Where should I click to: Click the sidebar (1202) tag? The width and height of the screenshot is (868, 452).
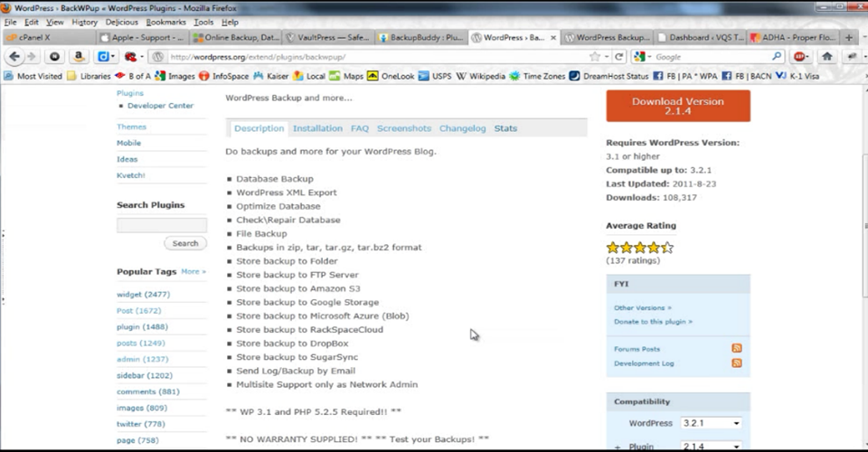click(145, 375)
